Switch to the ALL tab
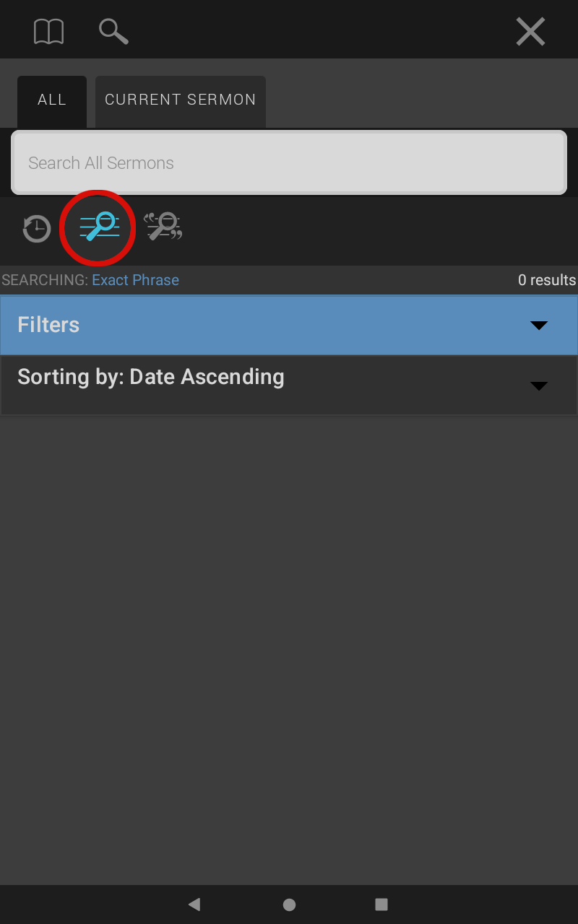This screenshot has height=924, width=578. click(x=52, y=101)
